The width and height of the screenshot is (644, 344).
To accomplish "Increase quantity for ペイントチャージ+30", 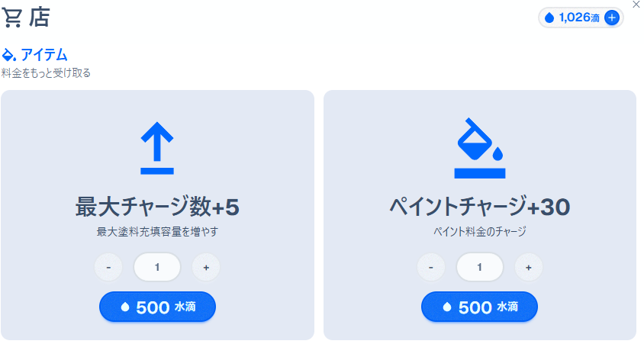I will click(x=529, y=267).
